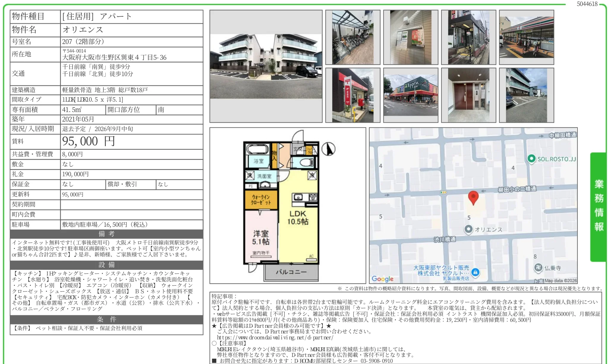The width and height of the screenshot is (611, 364).
Task: Select the text 千日前線「北巽」徒歩10分
Action: pos(97,74)
